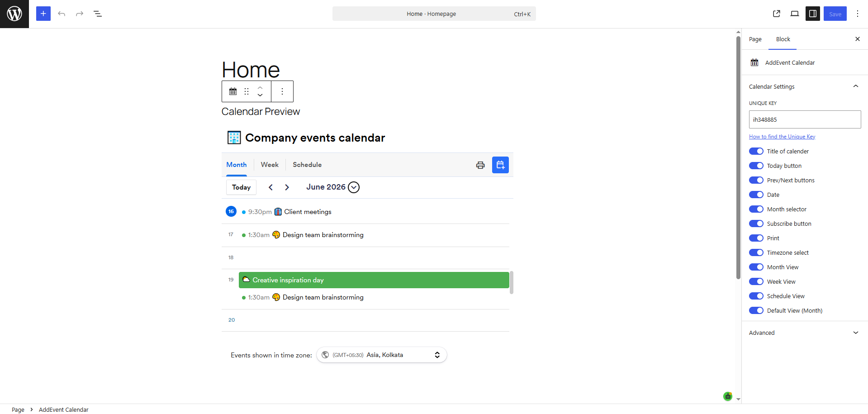Disable the Title of calender toggle
This screenshot has height=414, width=868.
tap(756, 151)
